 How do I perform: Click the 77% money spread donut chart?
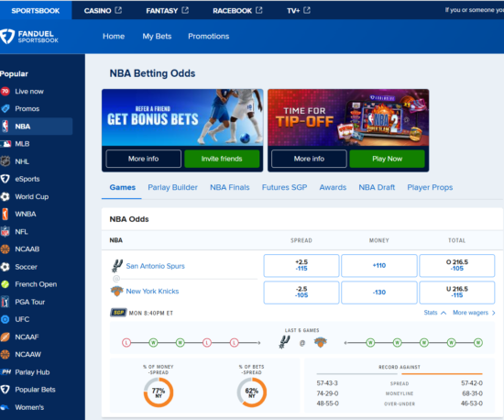pos(159,392)
